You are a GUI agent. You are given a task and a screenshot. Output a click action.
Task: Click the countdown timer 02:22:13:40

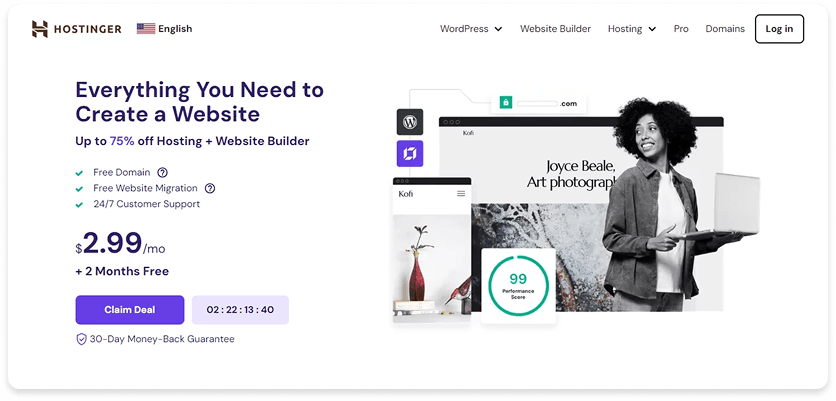pos(240,310)
